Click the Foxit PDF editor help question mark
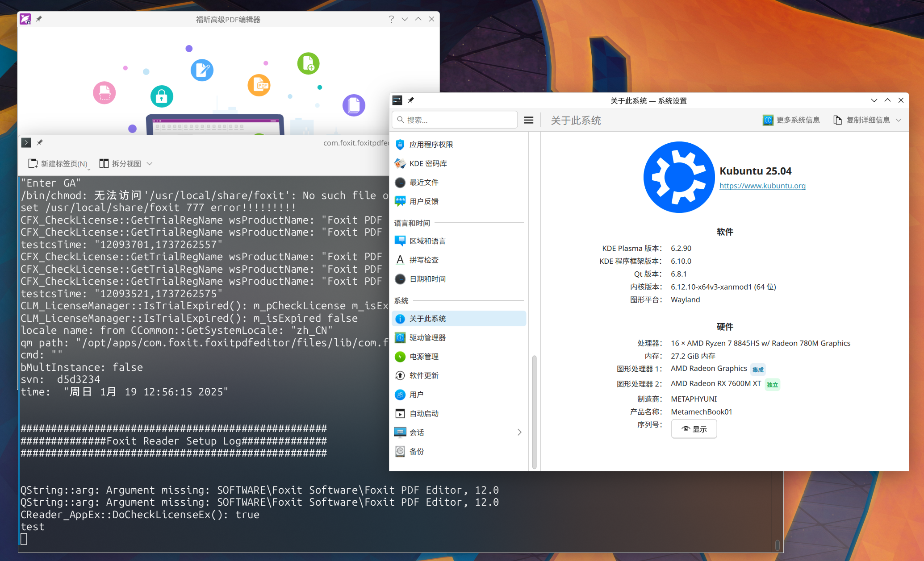The width and height of the screenshot is (924, 561). (x=391, y=19)
